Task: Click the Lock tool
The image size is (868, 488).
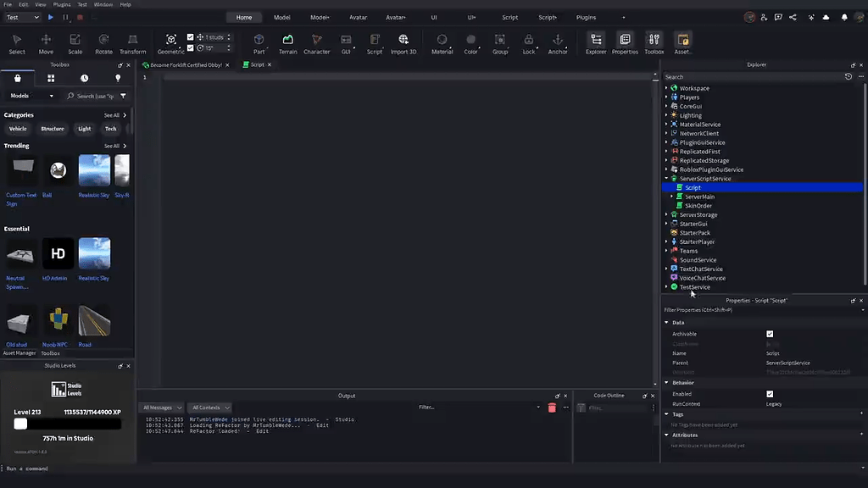Action: coord(529,44)
